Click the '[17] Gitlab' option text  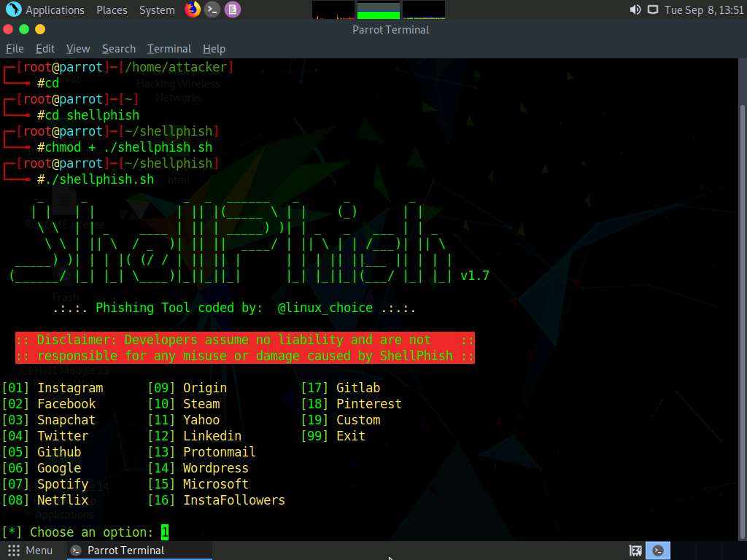341,388
